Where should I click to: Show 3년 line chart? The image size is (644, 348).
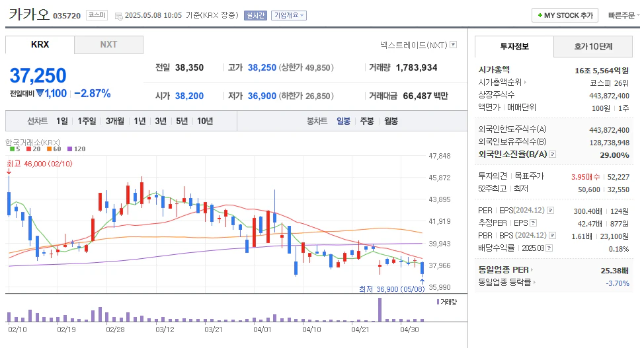click(161, 121)
